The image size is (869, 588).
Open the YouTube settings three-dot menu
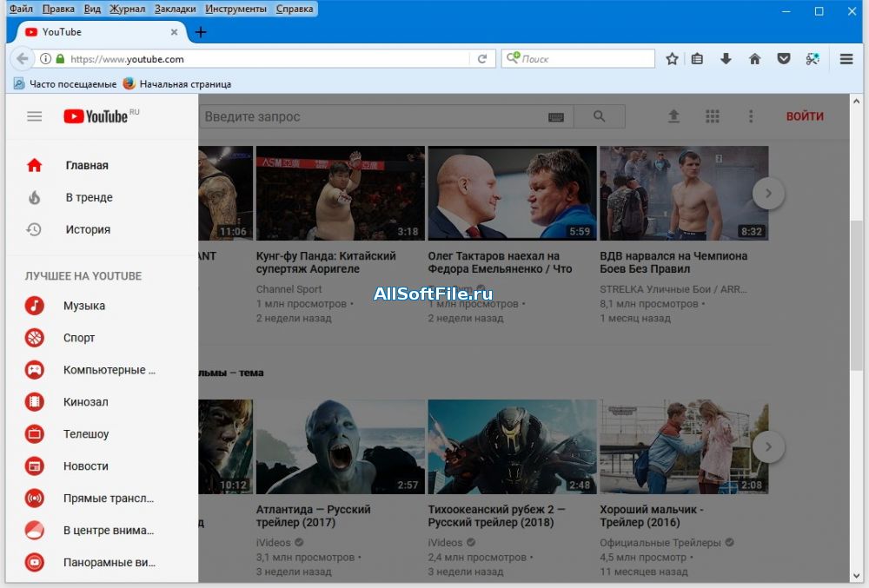[x=751, y=116]
